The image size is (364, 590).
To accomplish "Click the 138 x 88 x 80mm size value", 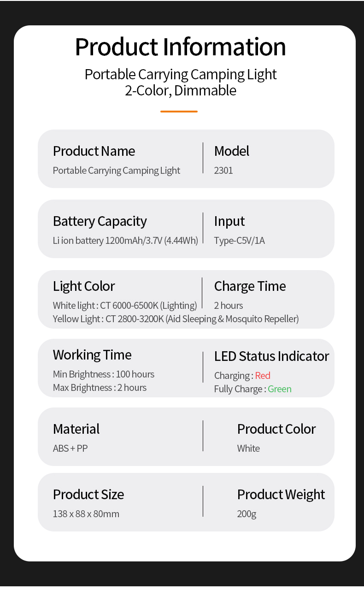I will tap(86, 514).
